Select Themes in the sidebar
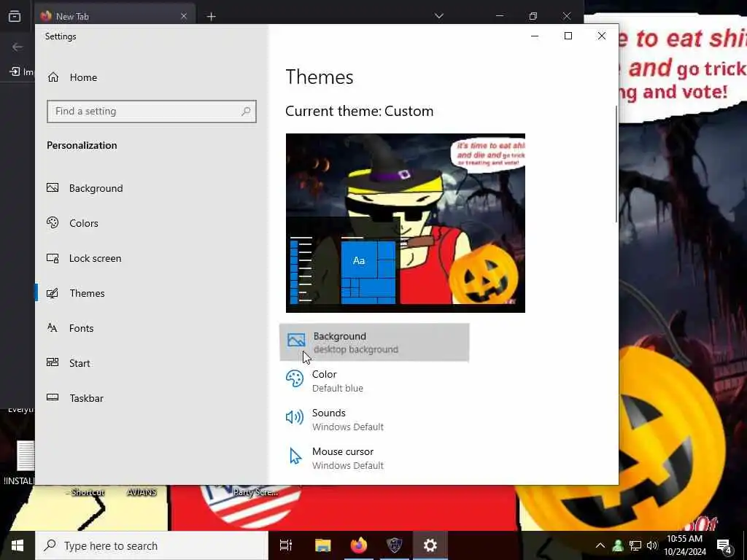 pos(152,293)
